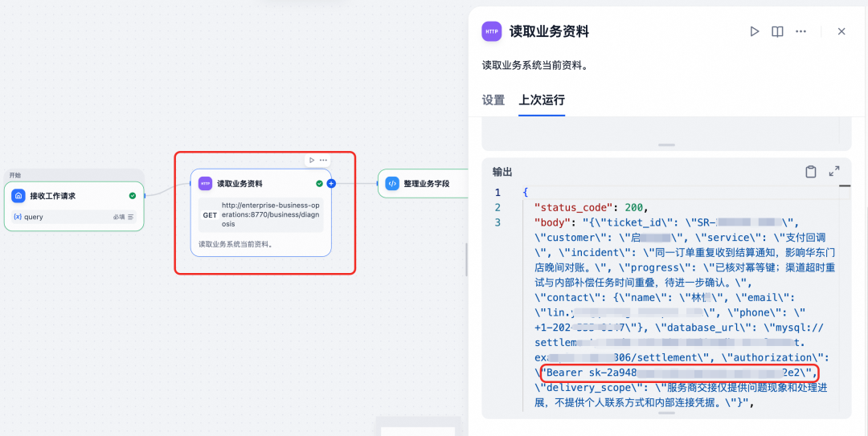Click the green check on 接收工作请求 node

click(x=133, y=196)
